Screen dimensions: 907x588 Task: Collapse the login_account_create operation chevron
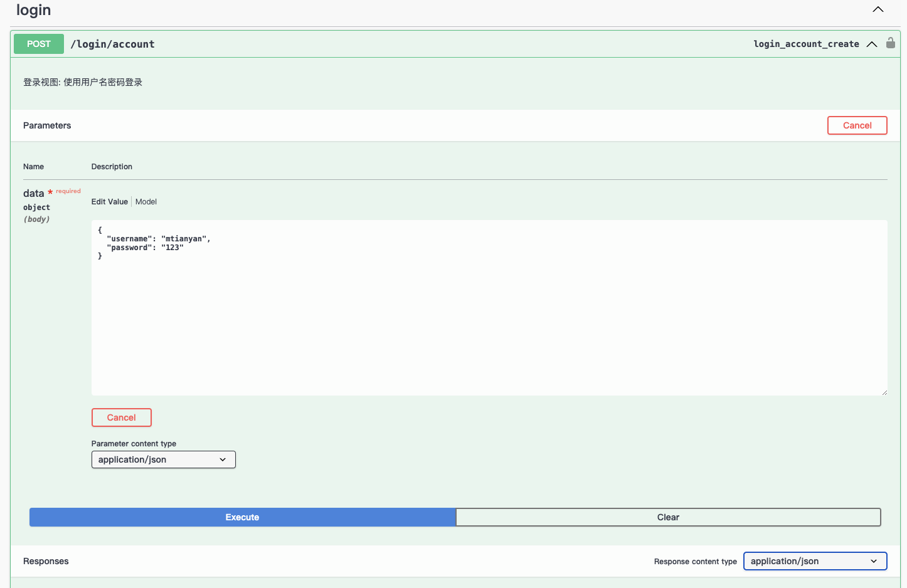tap(872, 44)
